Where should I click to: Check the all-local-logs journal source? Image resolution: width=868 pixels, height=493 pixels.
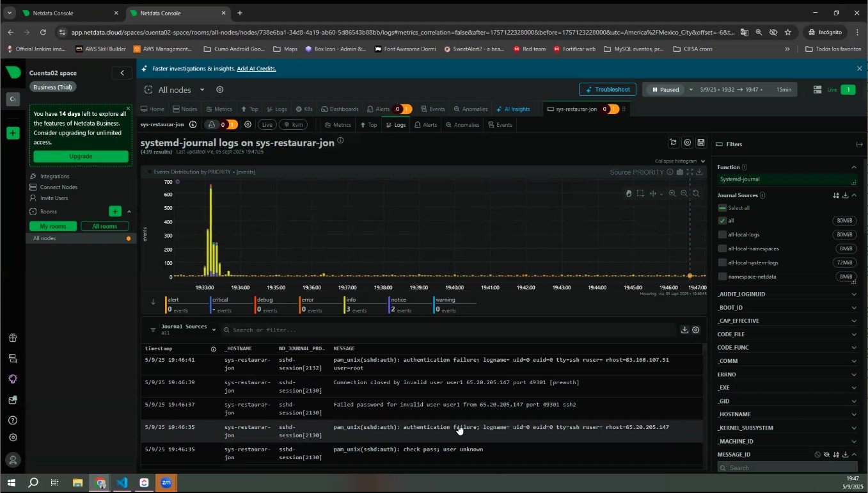(722, 234)
